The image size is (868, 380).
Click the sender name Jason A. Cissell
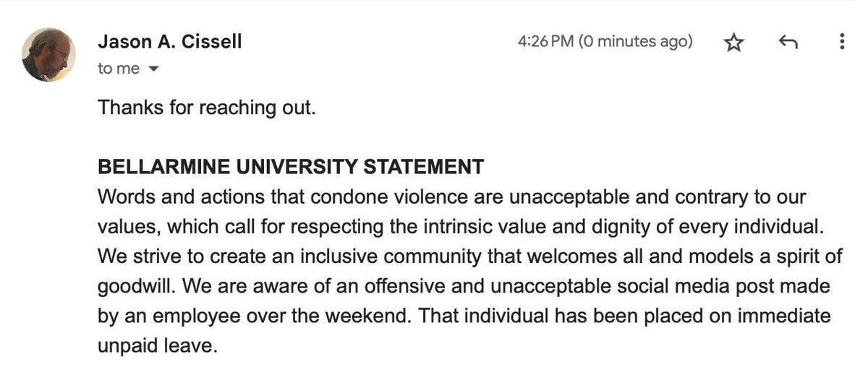(170, 42)
